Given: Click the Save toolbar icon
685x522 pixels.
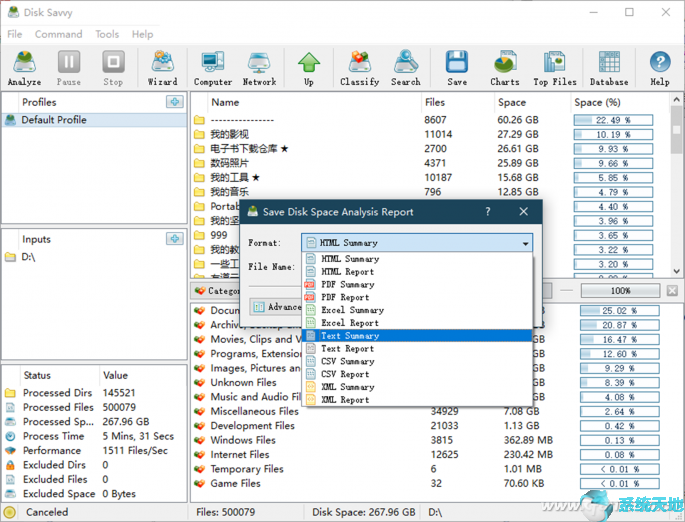Looking at the screenshot, I should (457, 68).
